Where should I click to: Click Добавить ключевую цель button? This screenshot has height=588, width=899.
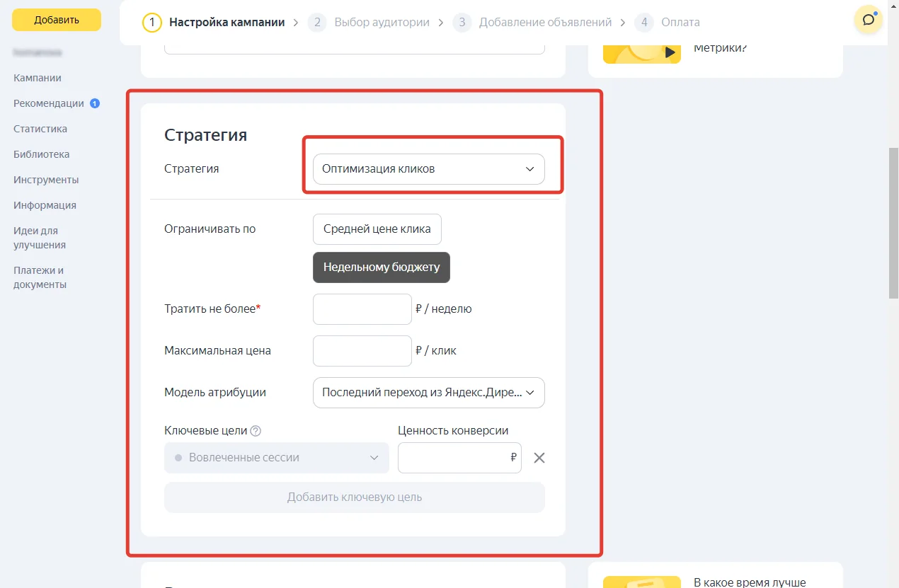click(x=355, y=497)
